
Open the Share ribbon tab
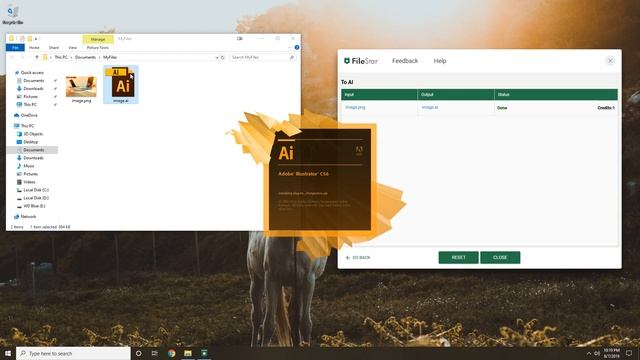[x=54, y=48]
